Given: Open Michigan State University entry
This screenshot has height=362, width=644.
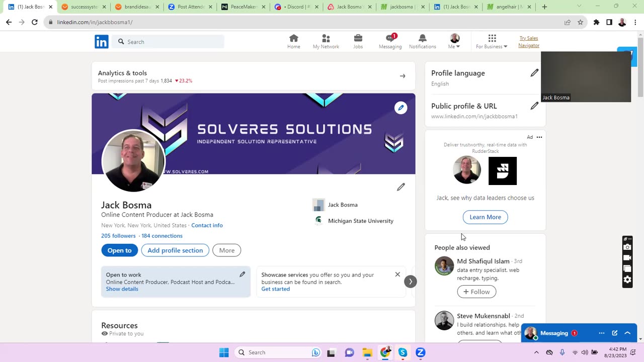Looking at the screenshot, I should 354,221.
